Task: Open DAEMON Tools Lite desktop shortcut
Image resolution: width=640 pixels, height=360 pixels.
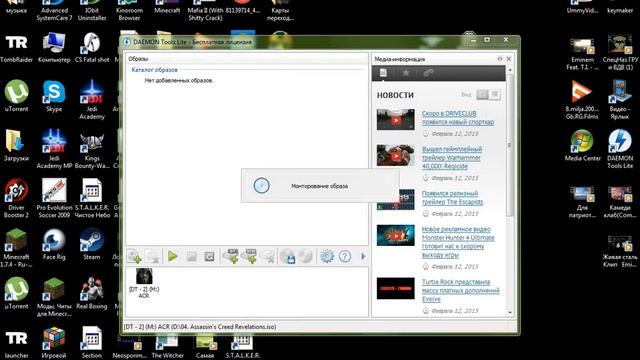Action: (620, 149)
